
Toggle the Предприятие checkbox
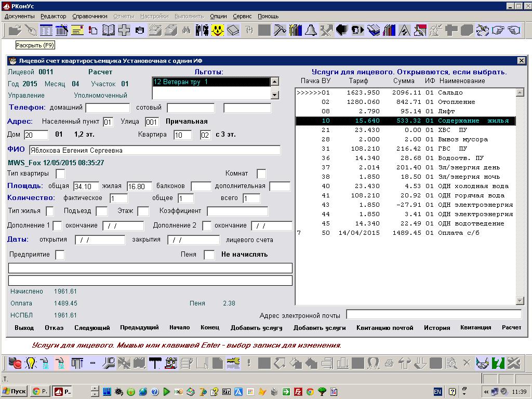(x=60, y=255)
